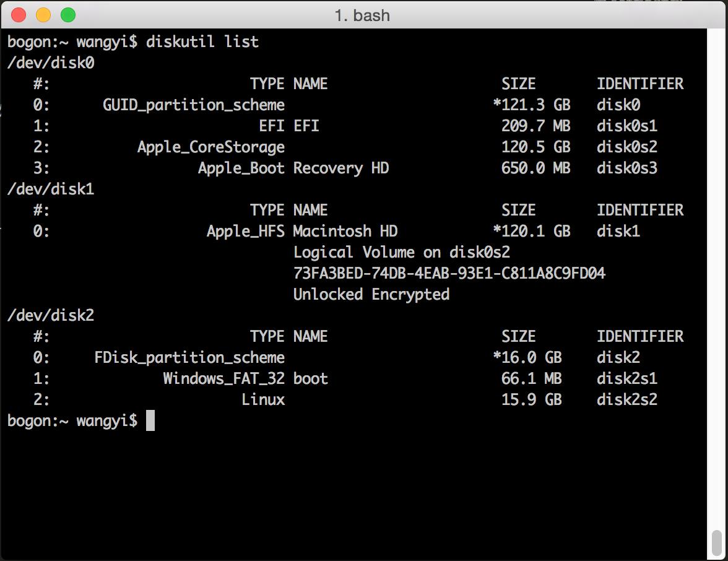Click the "Recovery HD" name
This screenshot has width=728, height=561.
pos(341,168)
